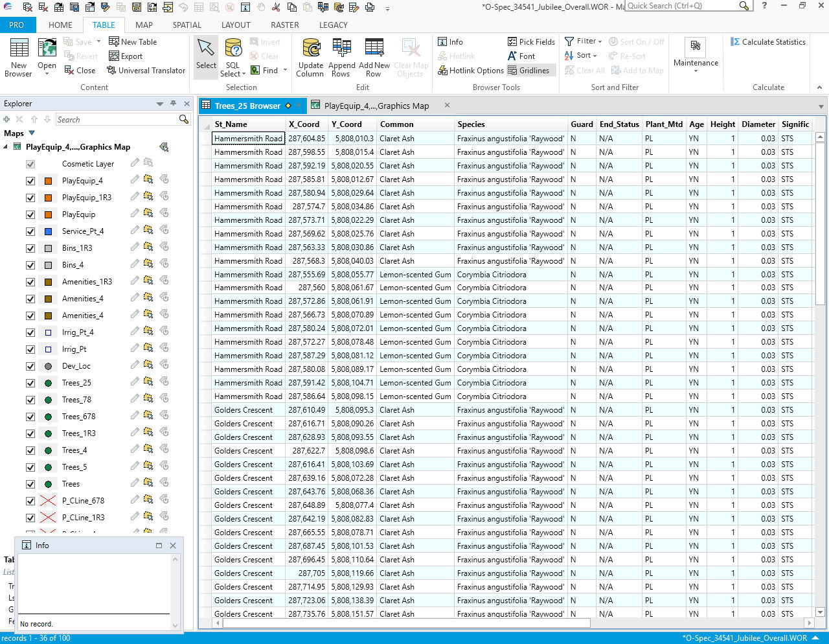This screenshot has width=829, height=644.
Task: Toggle the P_CLine_678 layer checkbox
Action: click(30, 501)
